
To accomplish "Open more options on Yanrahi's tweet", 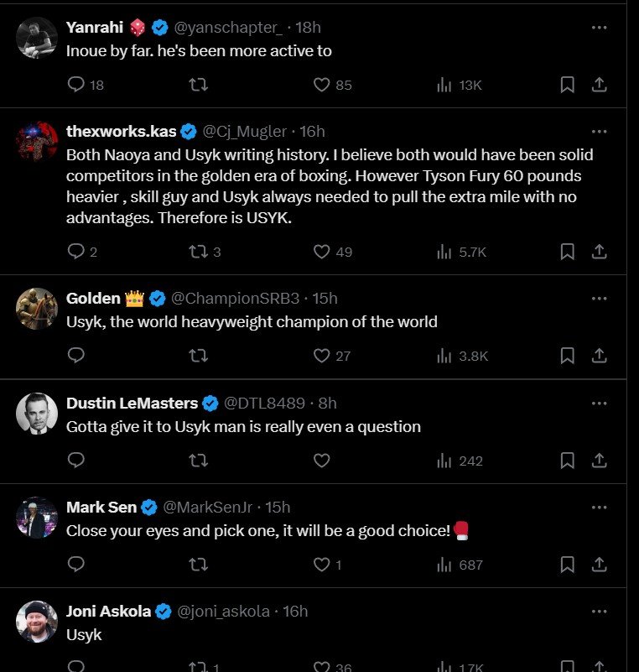I will [599, 27].
